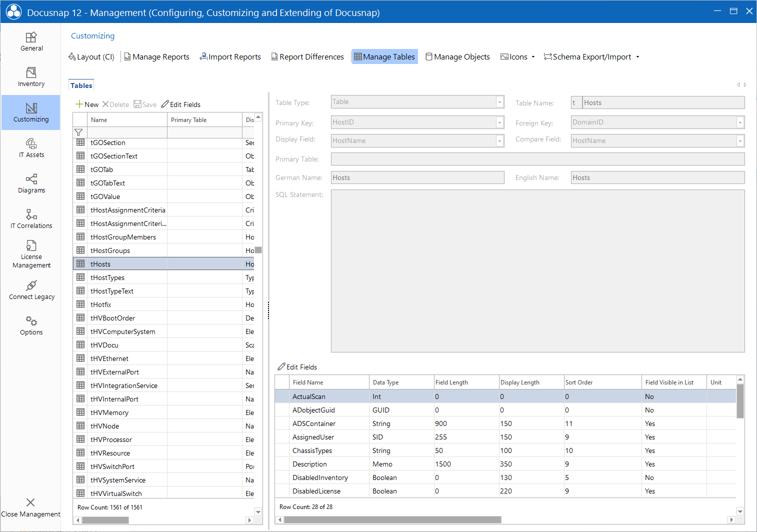Open Layout (CI) toolbar item
The image size is (757, 532).
coord(91,57)
